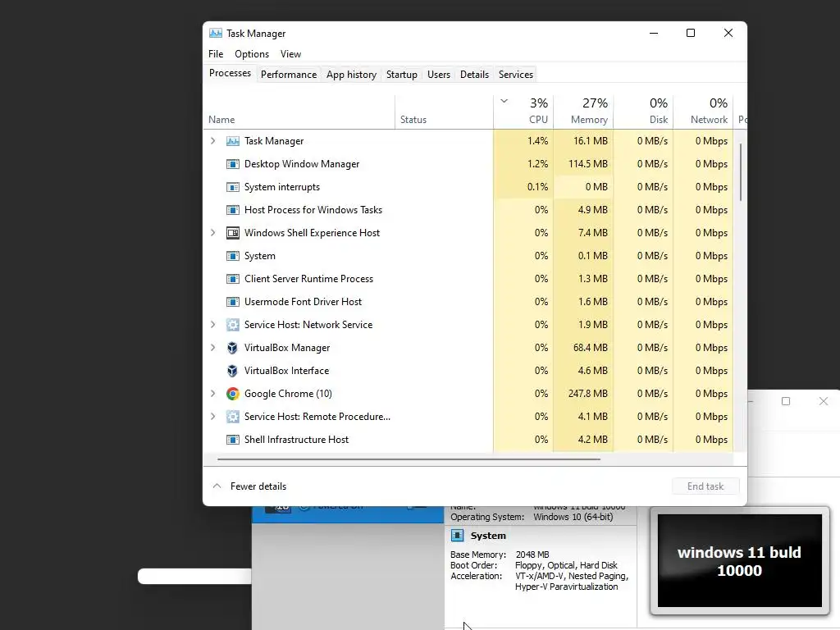840x630 pixels.
Task: Click the Desktop Window Manager process icon
Action: pos(232,164)
